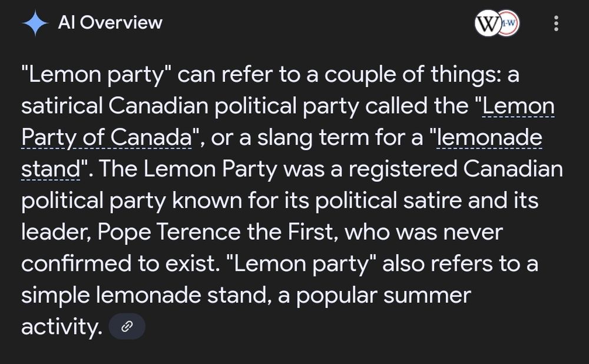
Task: Click the link chip icon after "activity."
Action: 127,326
